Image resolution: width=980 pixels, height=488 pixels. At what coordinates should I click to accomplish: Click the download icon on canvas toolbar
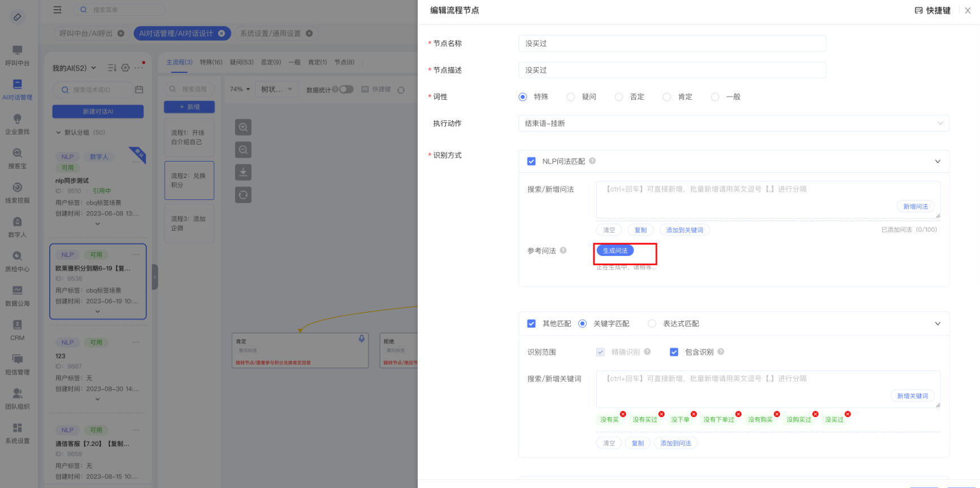click(243, 172)
